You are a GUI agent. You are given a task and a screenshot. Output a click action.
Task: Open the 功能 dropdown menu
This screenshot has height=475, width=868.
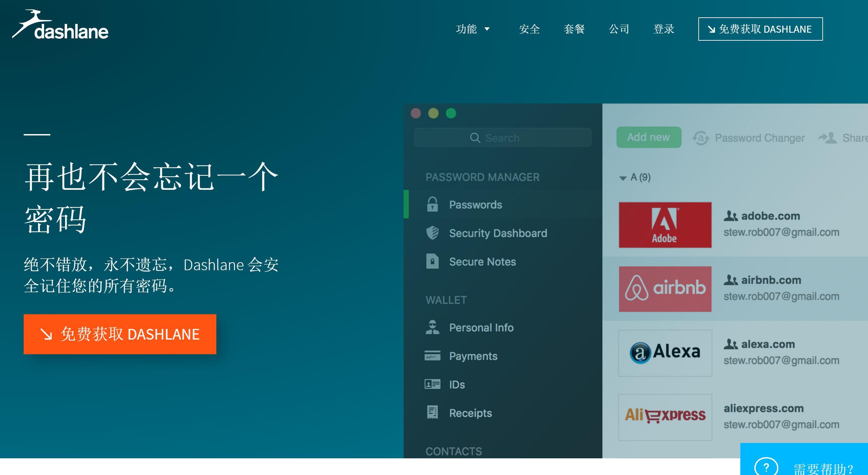(x=473, y=29)
